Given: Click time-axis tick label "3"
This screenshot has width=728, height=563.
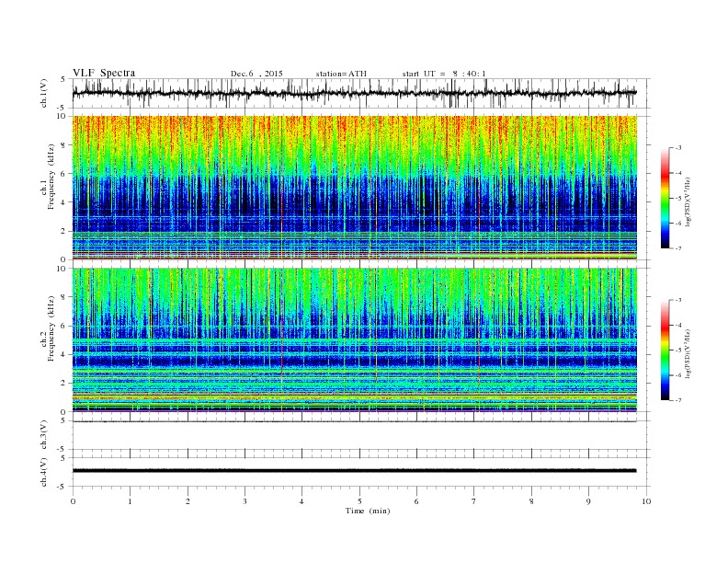Looking at the screenshot, I should point(245,501).
